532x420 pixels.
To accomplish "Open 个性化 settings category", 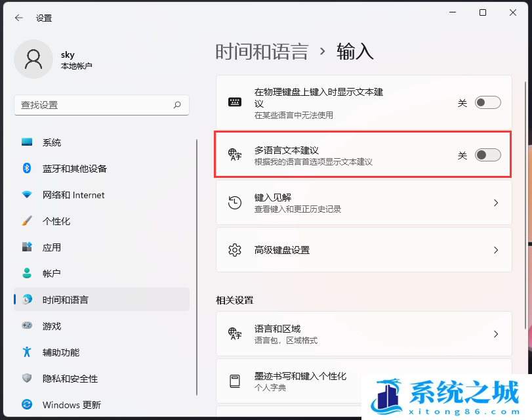I will click(102, 221).
